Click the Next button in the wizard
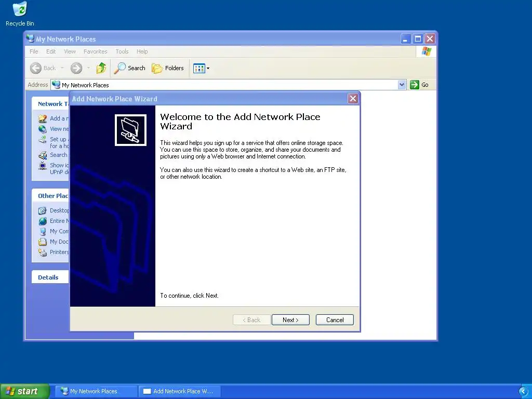This screenshot has width=532, height=399. 290,320
